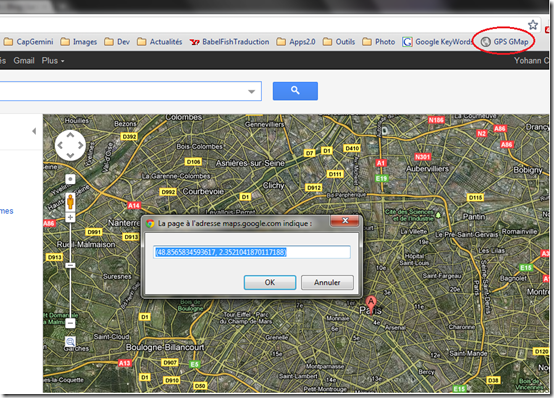554x398 pixels.
Task: Click the Yohann account name
Action: [531, 60]
